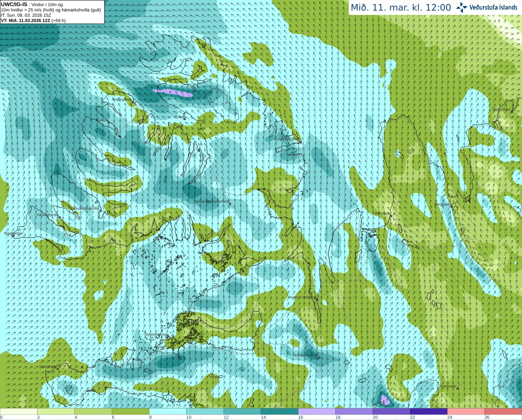Click the 'VT: Mið. 11.03.2026 12Z' line
The image size is (522, 420).
(33, 20)
